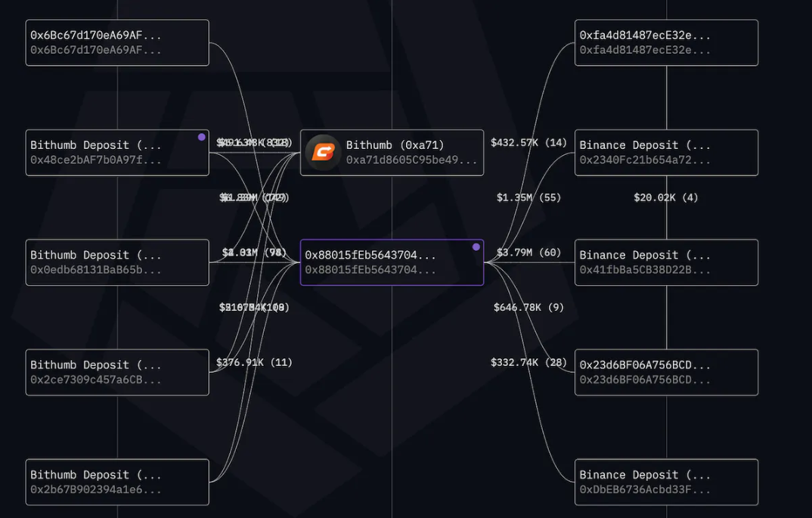
Task: Click the $20.02K (4) transfer label
Action: (666, 197)
